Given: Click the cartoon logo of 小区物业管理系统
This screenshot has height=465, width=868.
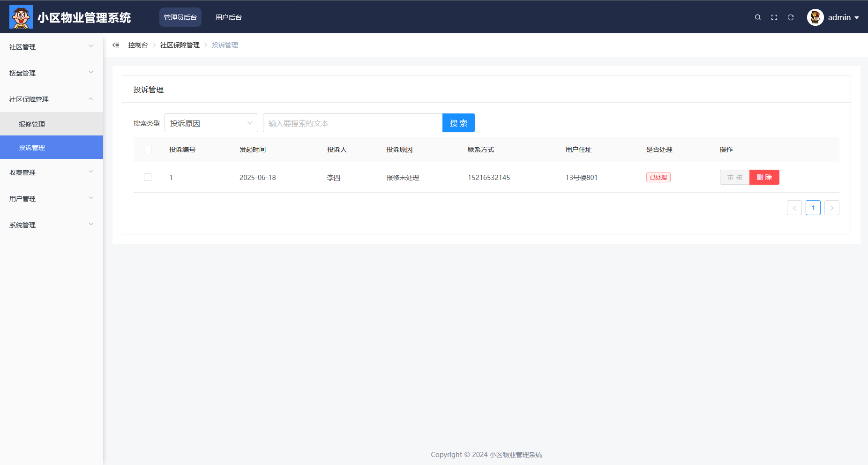Looking at the screenshot, I should 21,17.
